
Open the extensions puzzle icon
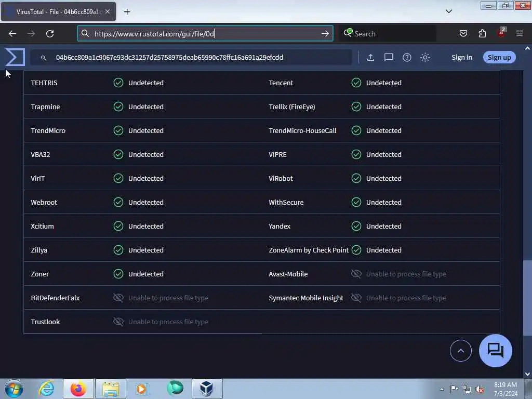click(482, 33)
